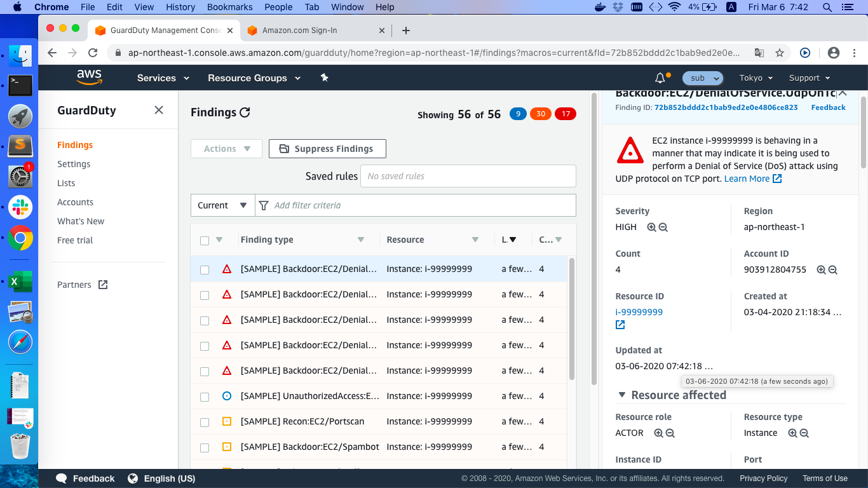
Task: Open the Actions dropdown
Action: [x=226, y=149]
